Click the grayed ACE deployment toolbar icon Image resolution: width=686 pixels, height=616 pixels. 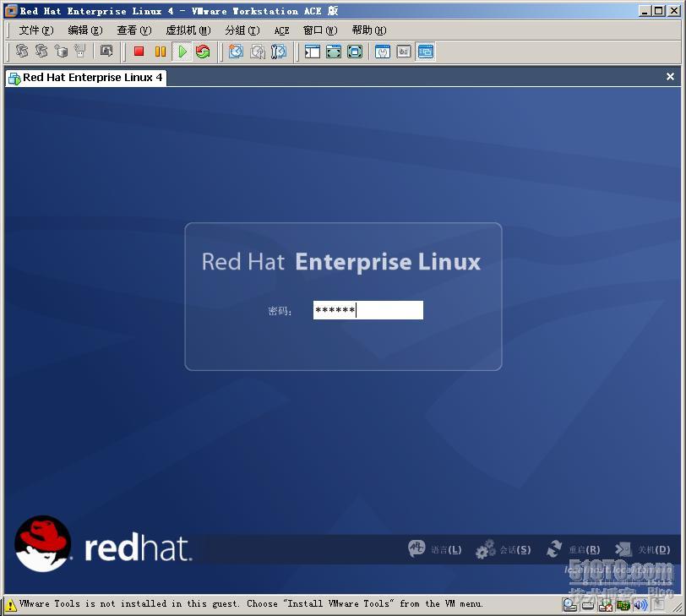pyautogui.click(x=80, y=52)
